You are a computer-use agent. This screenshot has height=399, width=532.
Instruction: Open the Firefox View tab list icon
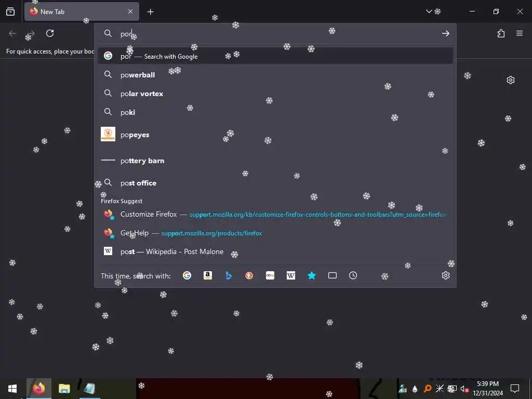click(x=10, y=12)
